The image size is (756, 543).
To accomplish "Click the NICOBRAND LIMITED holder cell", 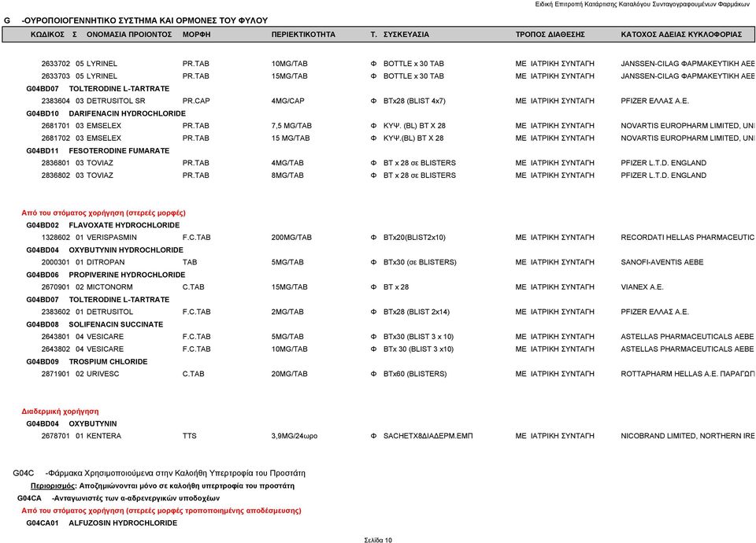I will [x=687, y=436].
